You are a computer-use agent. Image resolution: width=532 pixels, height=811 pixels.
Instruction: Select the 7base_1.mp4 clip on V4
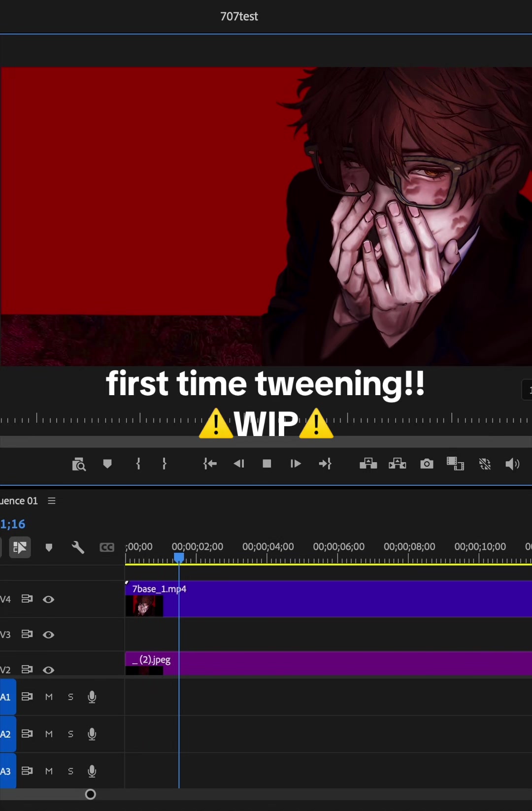click(329, 599)
